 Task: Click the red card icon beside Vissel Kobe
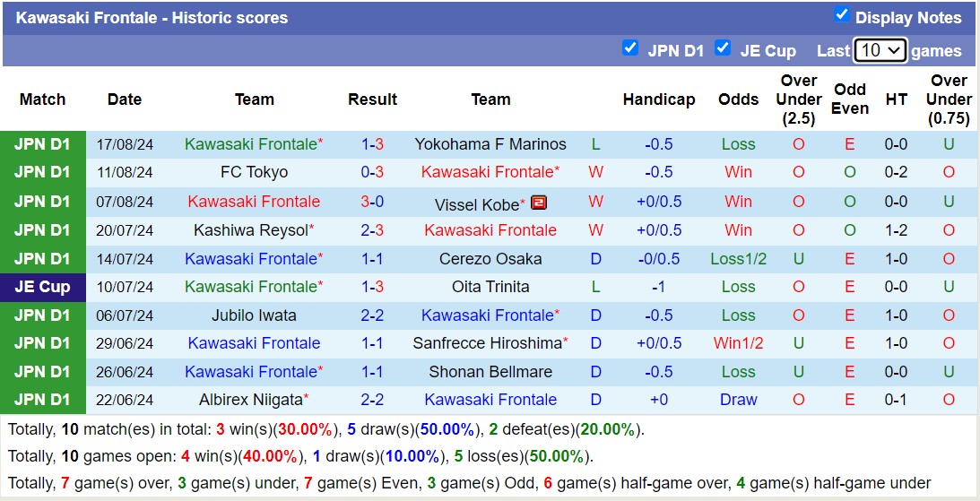coord(539,203)
